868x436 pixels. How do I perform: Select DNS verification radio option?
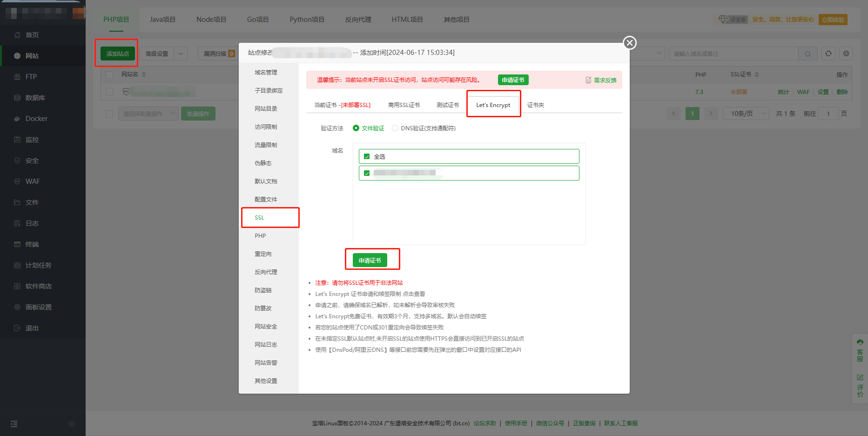(x=395, y=128)
